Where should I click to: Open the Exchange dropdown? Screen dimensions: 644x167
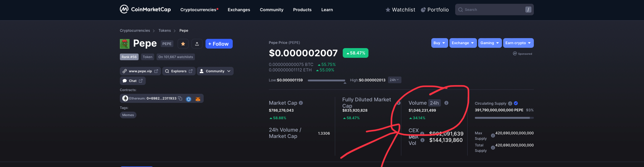(463, 43)
